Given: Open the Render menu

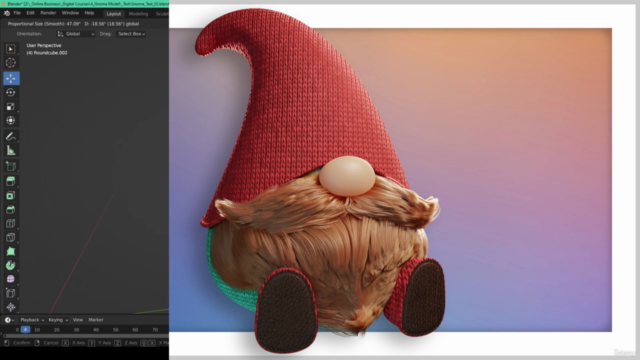Looking at the screenshot, I should click(48, 13).
